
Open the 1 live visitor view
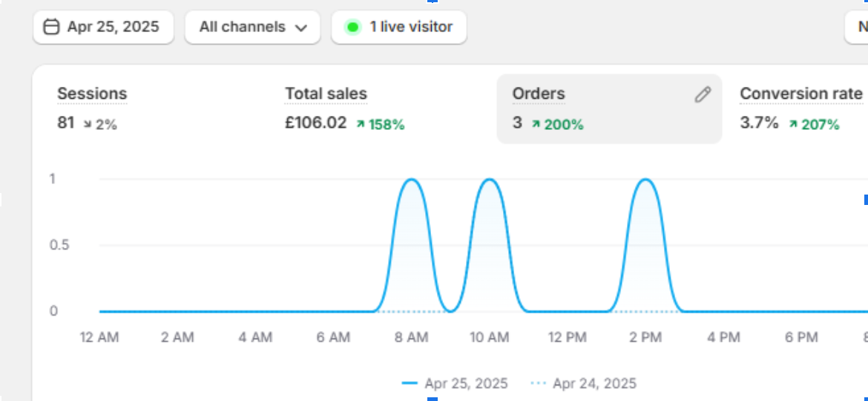click(x=411, y=27)
